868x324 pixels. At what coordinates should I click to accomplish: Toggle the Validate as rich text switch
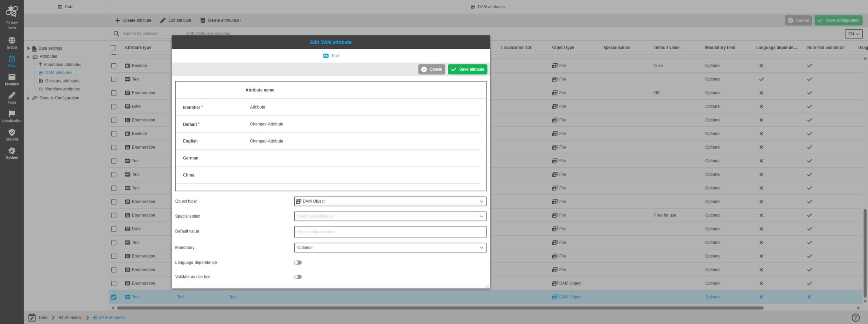click(x=298, y=277)
